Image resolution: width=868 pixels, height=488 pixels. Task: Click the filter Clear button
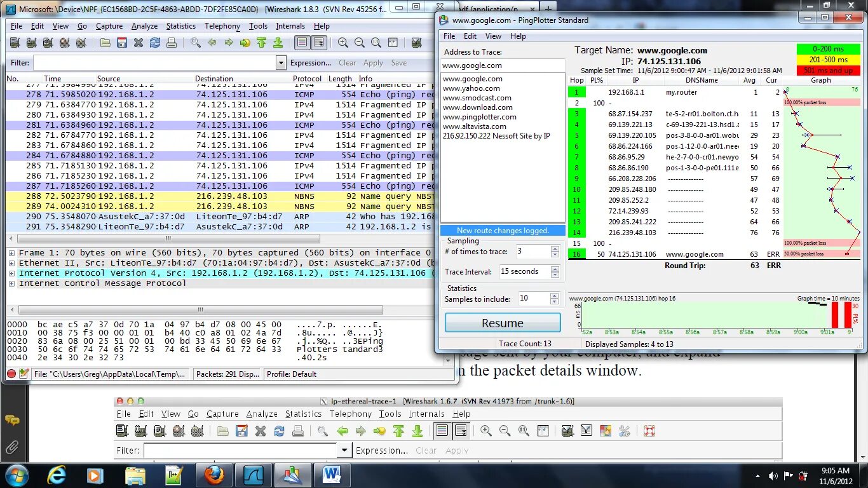348,63
